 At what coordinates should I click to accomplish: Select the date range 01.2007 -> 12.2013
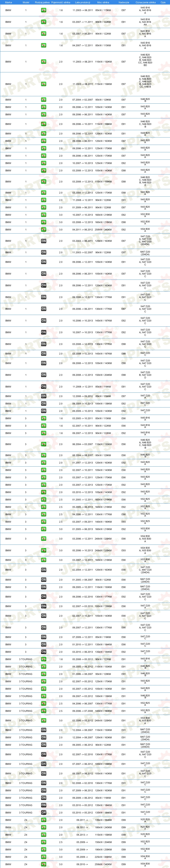click(83, 463)
